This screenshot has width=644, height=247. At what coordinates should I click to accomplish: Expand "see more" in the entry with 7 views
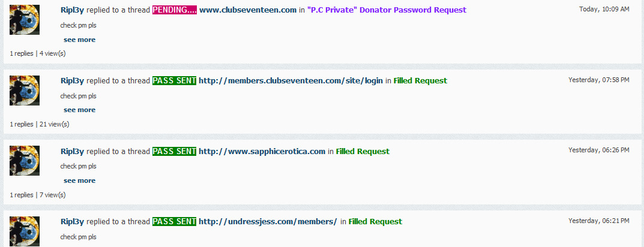(x=79, y=180)
